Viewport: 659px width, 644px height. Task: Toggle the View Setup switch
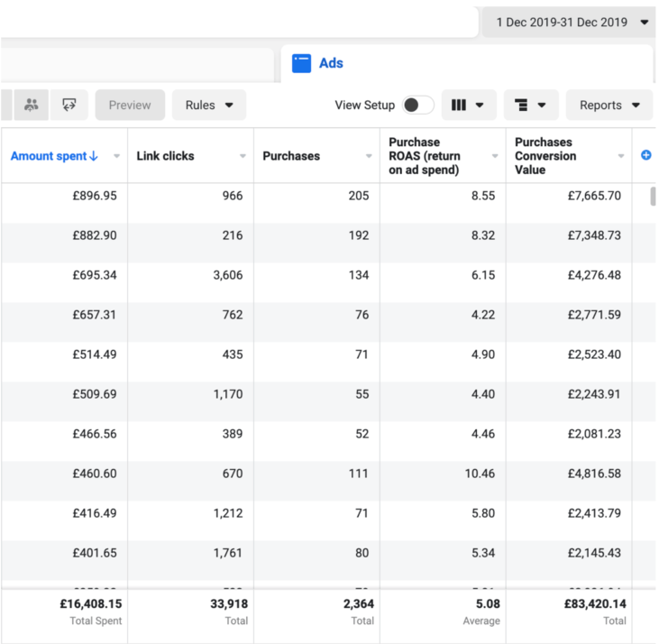417,106
